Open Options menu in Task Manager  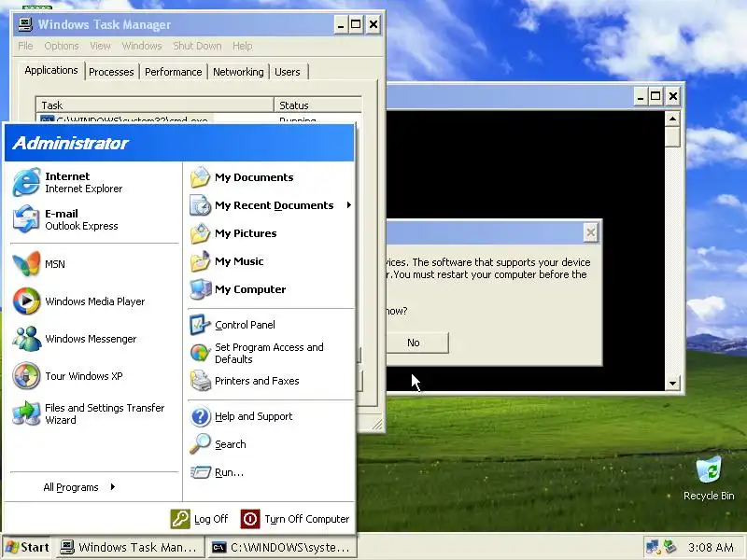click(62, 46)
